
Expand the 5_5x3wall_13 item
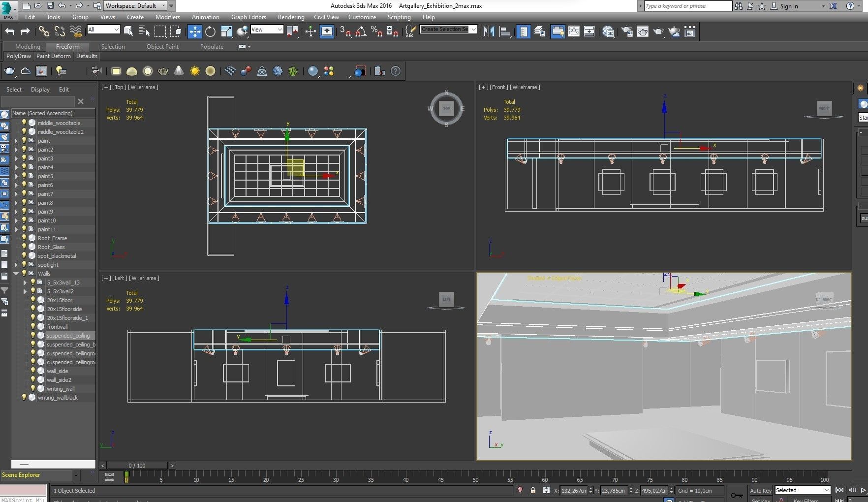[25, 282]
